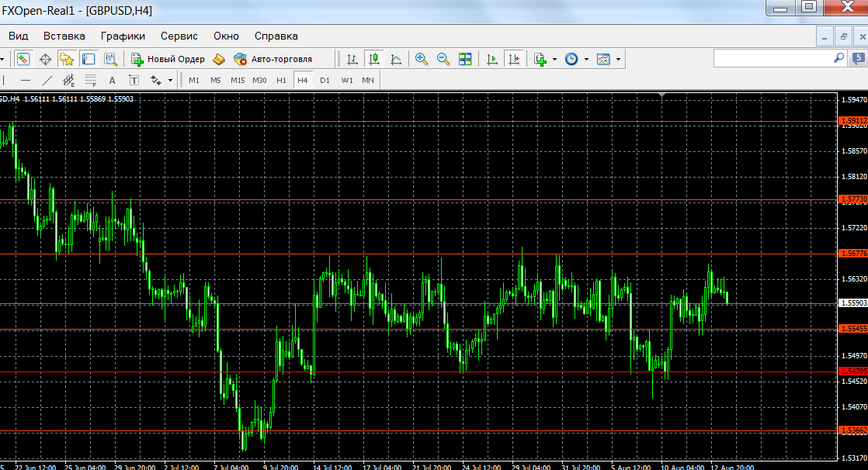Switch timeframe to D1
This screenshot has height=470, width=868.
(325, 80)
